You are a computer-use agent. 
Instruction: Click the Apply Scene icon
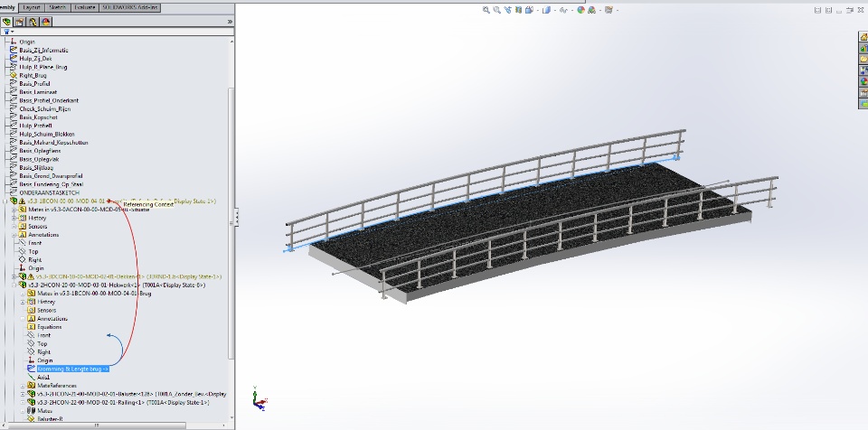591,10
